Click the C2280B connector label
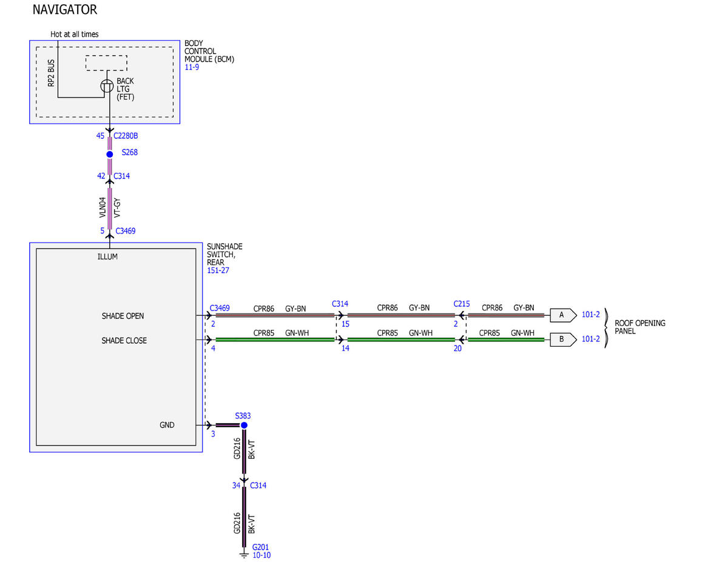 click(x=126, y=136)
